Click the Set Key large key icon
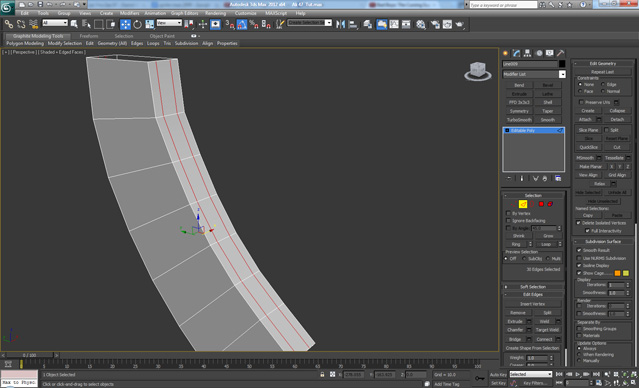The image size is (639, 388). pyautogui.click(x=480, y=378)
